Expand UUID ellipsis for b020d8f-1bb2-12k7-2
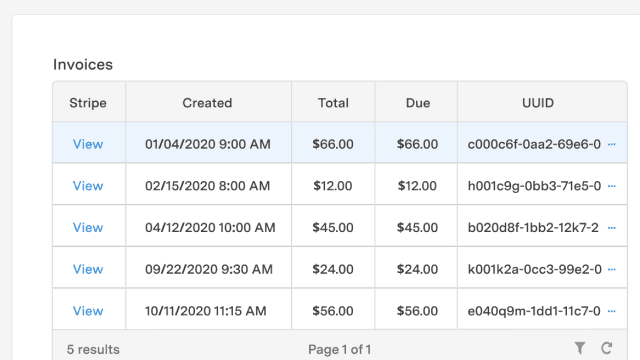 (611, 227)
